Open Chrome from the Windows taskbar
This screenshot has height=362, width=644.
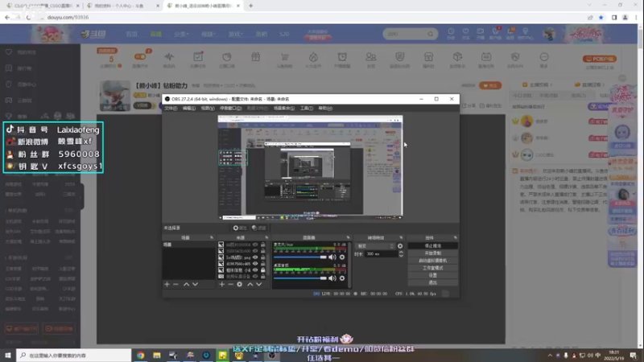click(140, 355)
